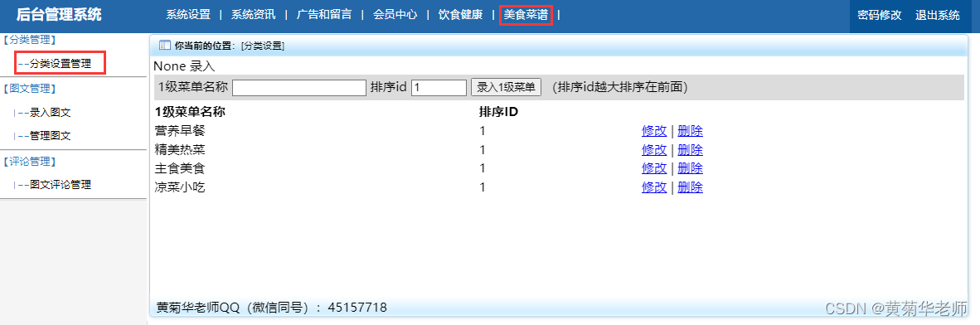
Task: Click the location panel icon beside 你当前的位置
Action: pyautogui.click(x=165, y=45)
